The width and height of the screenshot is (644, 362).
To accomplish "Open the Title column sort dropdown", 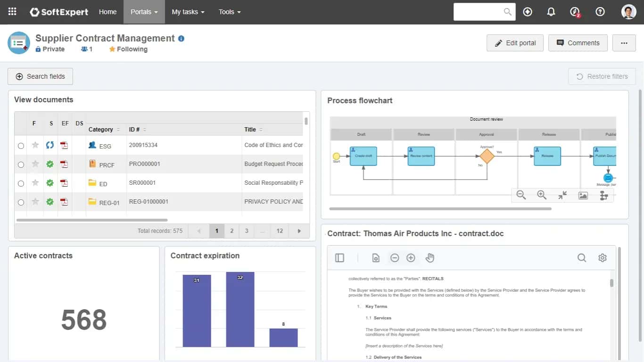I will (x=261, y=130).
